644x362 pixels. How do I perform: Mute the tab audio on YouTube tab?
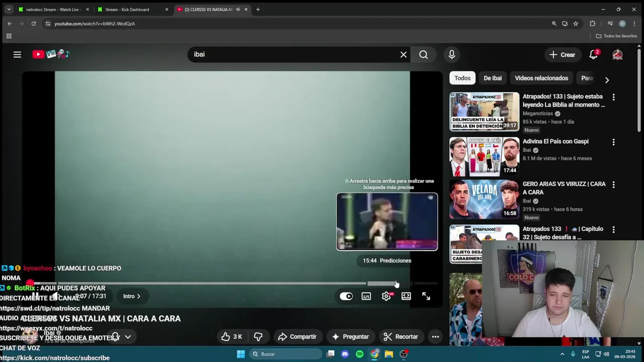[x=238, y=10]
